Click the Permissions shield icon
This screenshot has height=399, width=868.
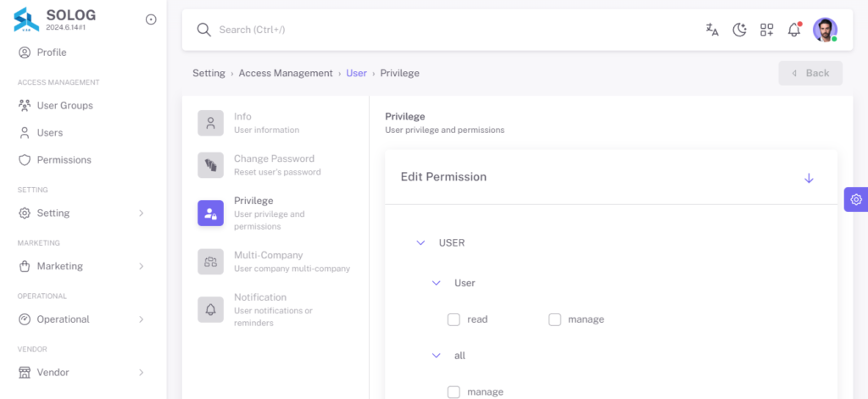click(25, 160)
